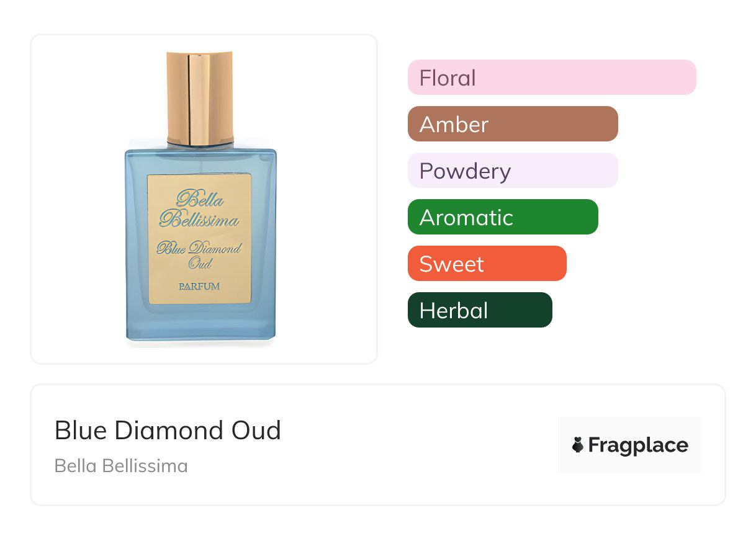
Task: Click the blue glass shoulder above gold label
Action: click(x=200, y=161)
